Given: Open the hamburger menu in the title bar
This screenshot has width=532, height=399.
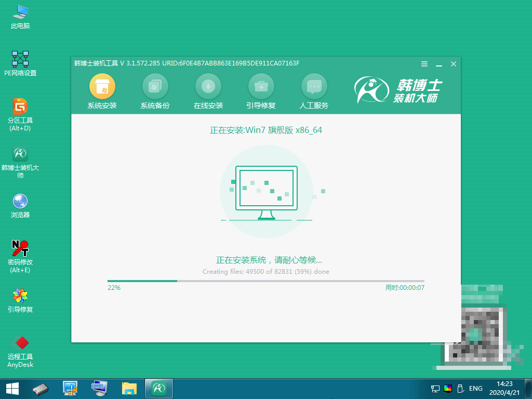Looking at the screenshot, I should click(424, 64).
